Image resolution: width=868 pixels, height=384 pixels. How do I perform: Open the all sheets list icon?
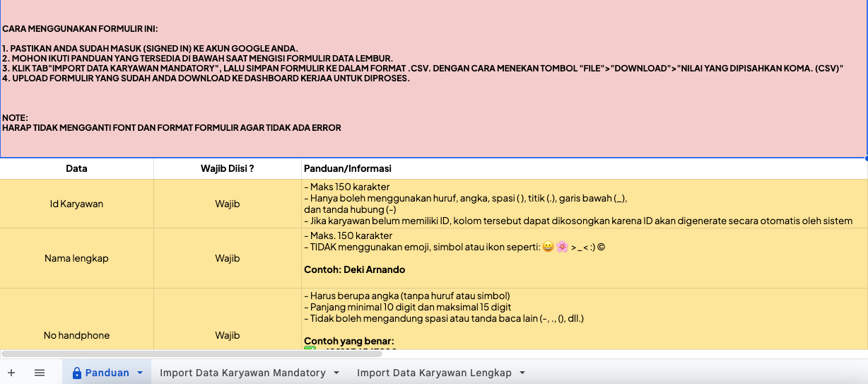pyautogui.click(x=40, y=373)
